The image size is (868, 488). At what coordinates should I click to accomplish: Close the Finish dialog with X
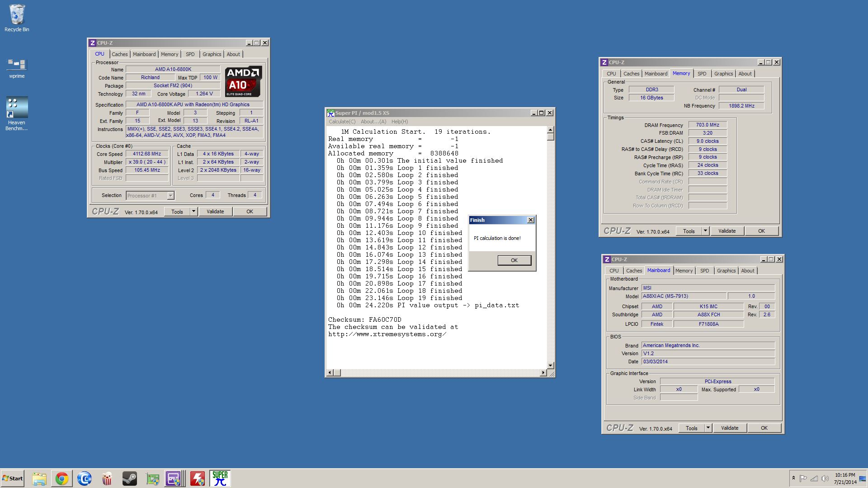pyautogui.click(x=531, y=220)
